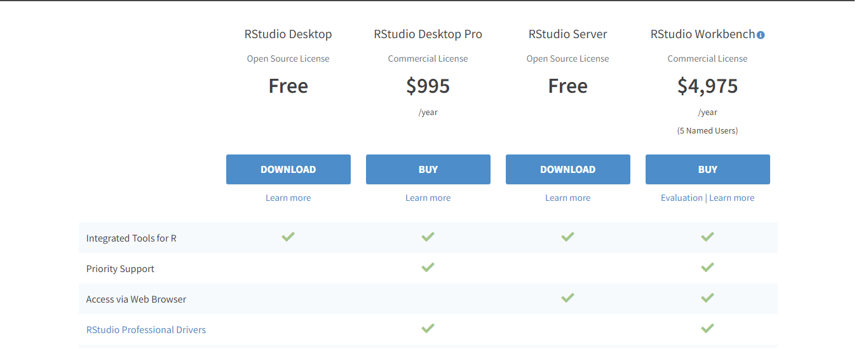The image size is (868, 349).
Task: Click Web Browser access checkmark for Workbench
Action: 707,298
